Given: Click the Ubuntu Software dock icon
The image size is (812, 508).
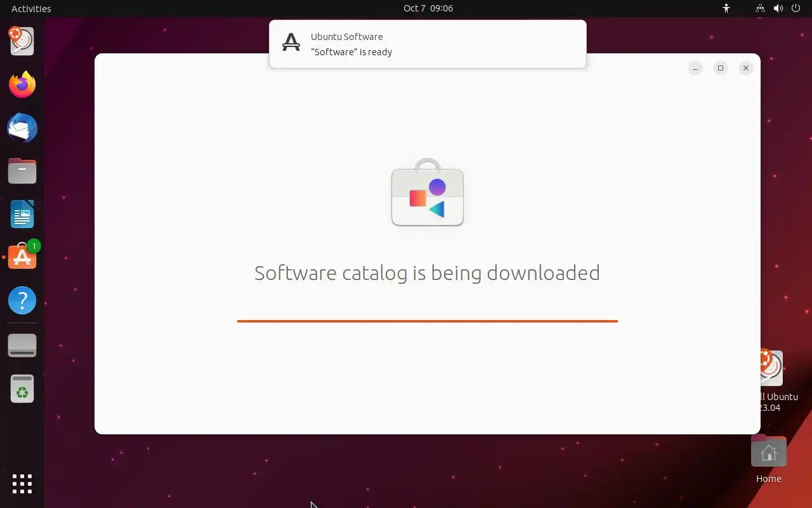Looking at the screenshot, I should point(22,257).
